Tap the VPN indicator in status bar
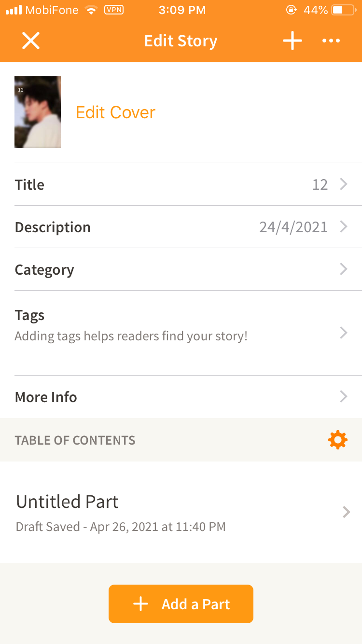 (113, 10)
